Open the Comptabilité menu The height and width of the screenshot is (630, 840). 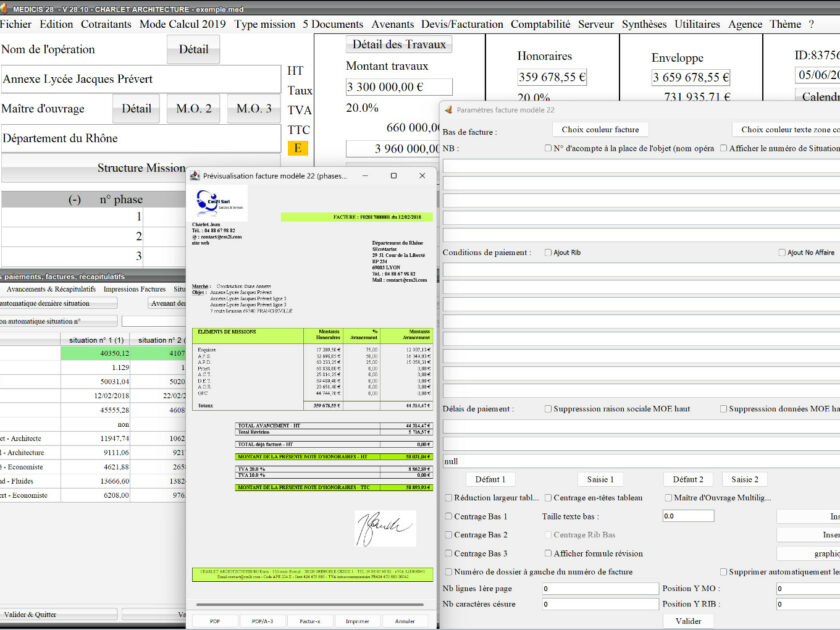[x=541, y=24]
